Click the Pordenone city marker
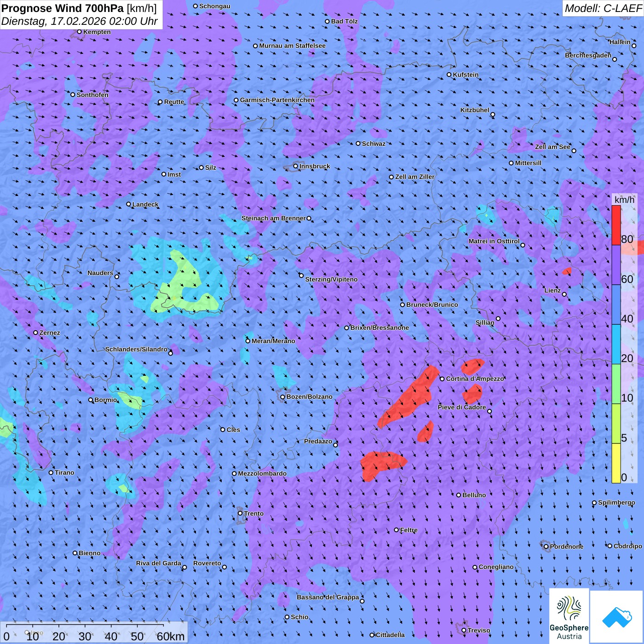Viewport: 644px width, 644px height. tap(546, 546)
